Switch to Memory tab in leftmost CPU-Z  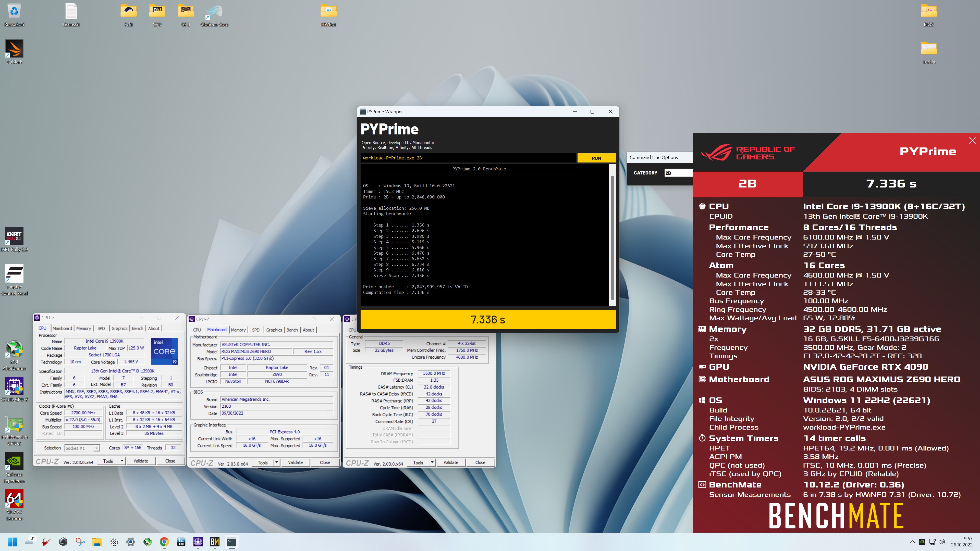[x=83, y=328]
